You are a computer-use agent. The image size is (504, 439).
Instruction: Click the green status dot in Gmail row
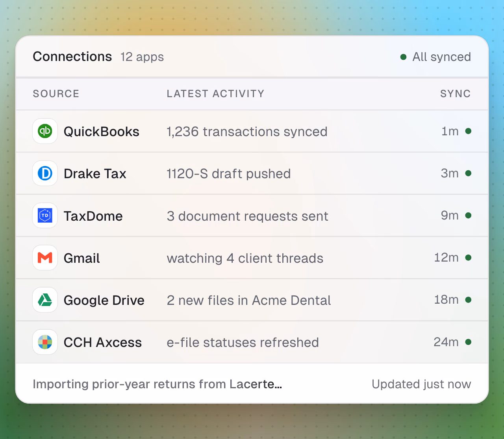(468, 258)
